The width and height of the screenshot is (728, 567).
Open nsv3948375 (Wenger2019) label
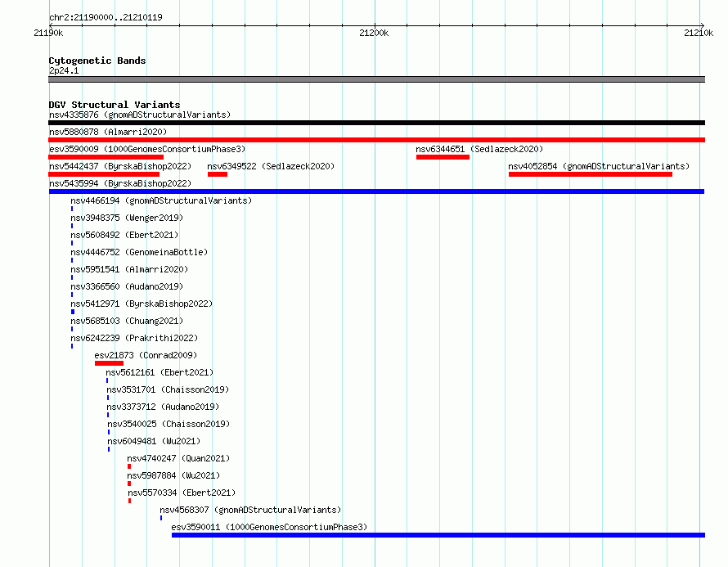coord(127,218)
